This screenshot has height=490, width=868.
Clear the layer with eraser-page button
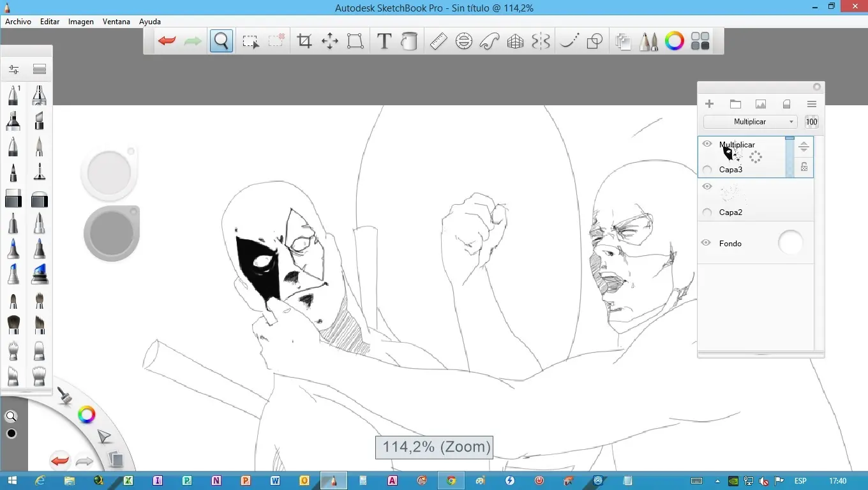click(786, 104)
